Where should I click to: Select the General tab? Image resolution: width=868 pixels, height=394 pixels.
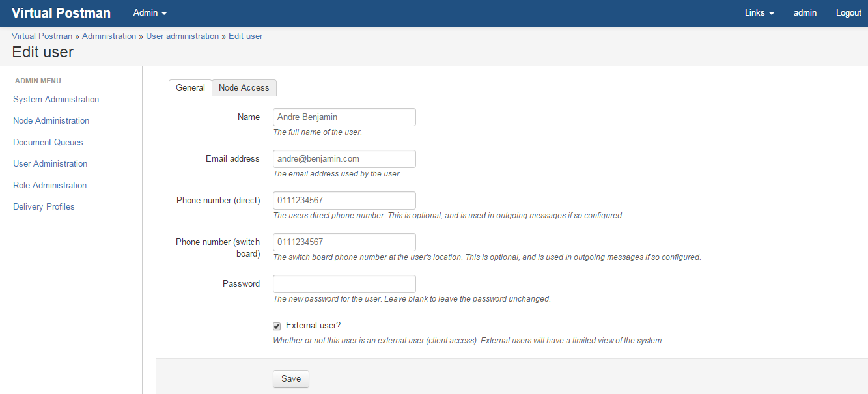click(190, 87)
